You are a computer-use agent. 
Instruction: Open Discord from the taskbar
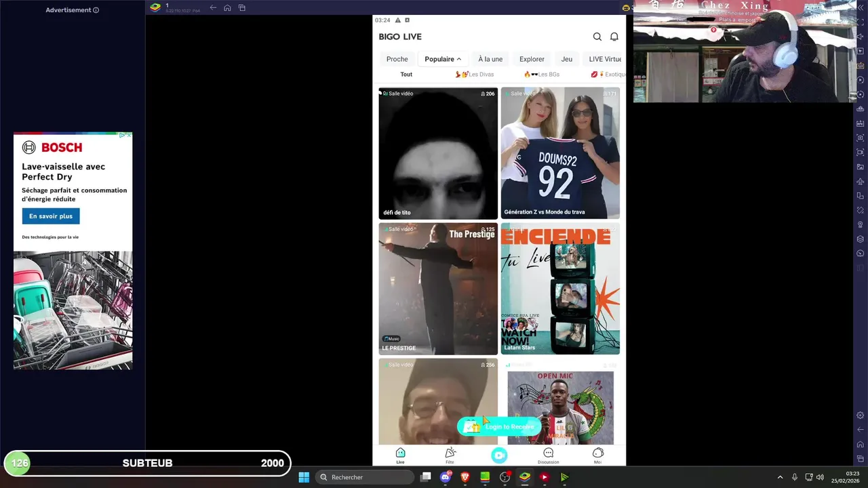(x=446, y=477)
